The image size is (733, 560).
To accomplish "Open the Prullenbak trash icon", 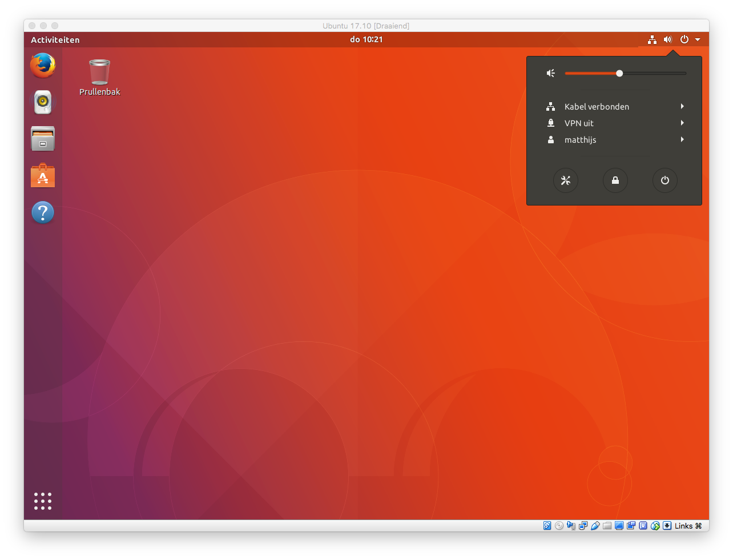I will pyautogui.click(x=99, y=73).
